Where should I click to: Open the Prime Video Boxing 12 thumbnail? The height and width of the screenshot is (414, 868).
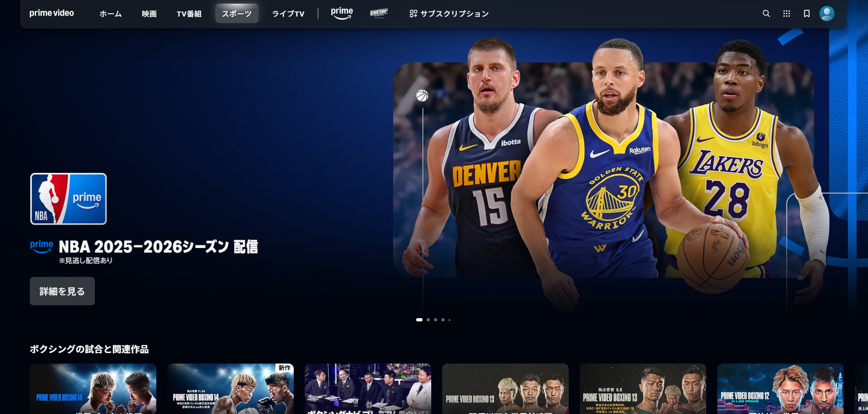780,389
